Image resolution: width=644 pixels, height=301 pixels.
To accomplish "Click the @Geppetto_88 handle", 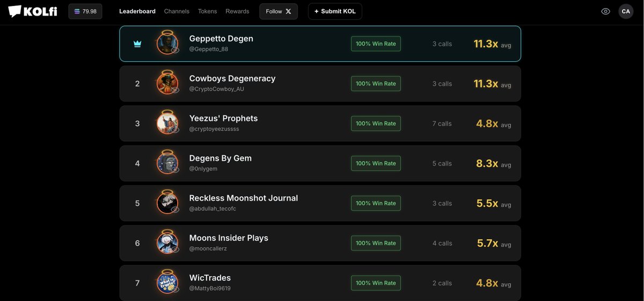I will pyautogui.click(x=209, y=49).
